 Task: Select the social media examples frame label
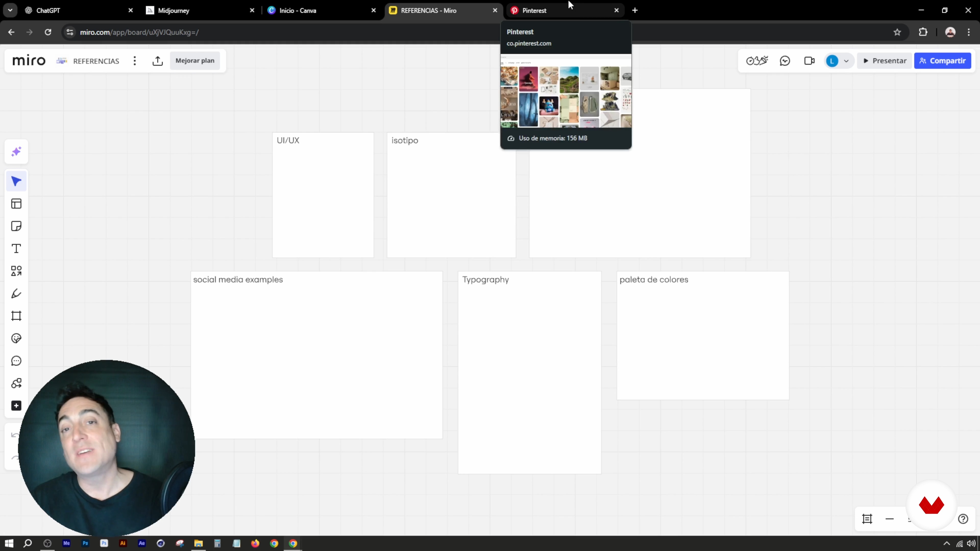(238, 280)
